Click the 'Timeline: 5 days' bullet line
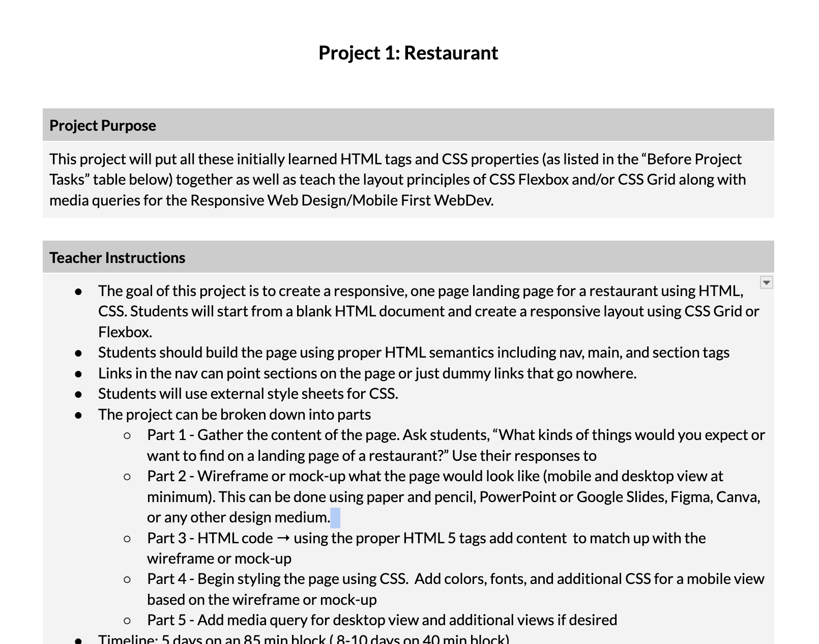 [303, 639]
